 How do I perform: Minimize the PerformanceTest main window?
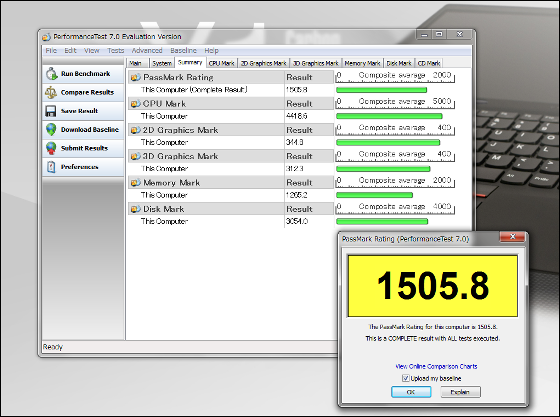point(424,35)
